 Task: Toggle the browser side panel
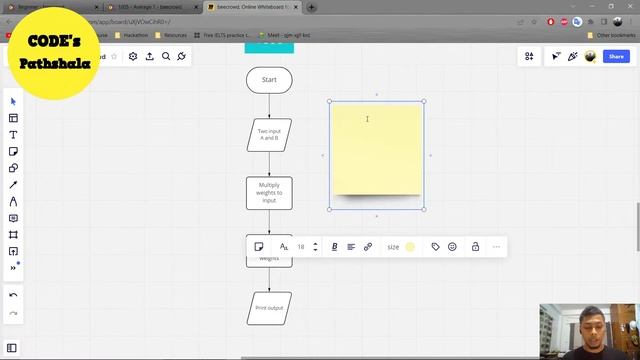(x=604, y=22)
